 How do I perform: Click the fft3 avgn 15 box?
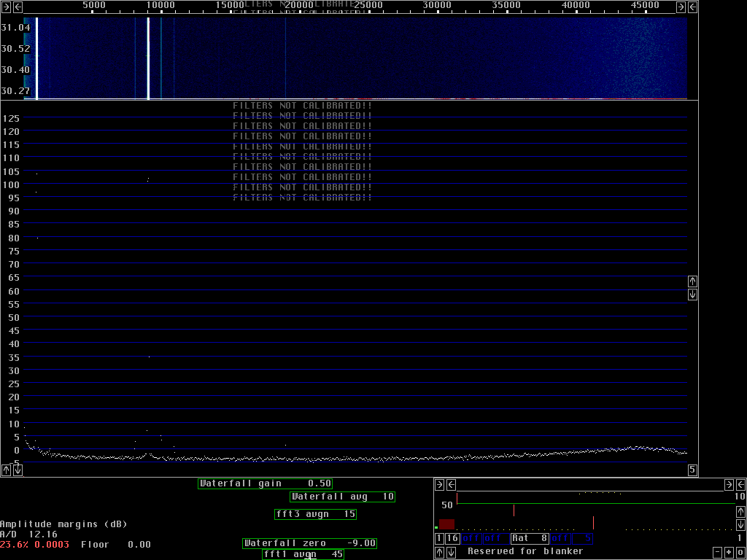(315, 514)
